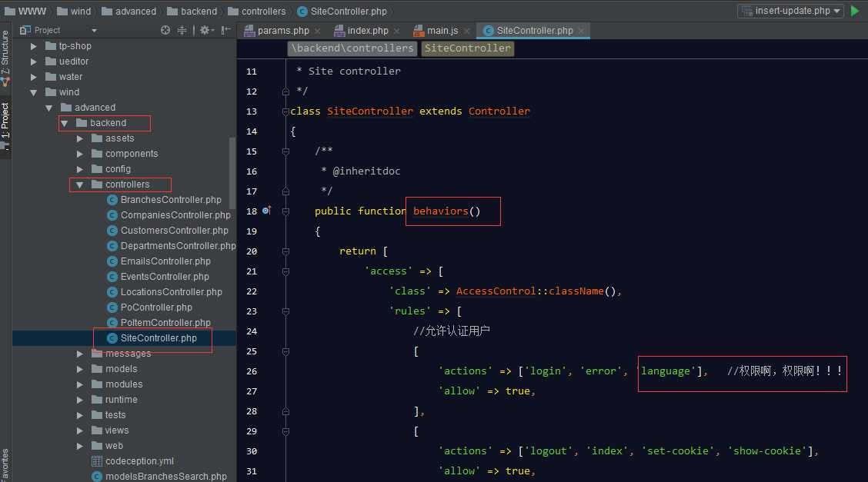Open PoController.php in project tree
This screenshot has width=868, height=482.
(150, 307)
